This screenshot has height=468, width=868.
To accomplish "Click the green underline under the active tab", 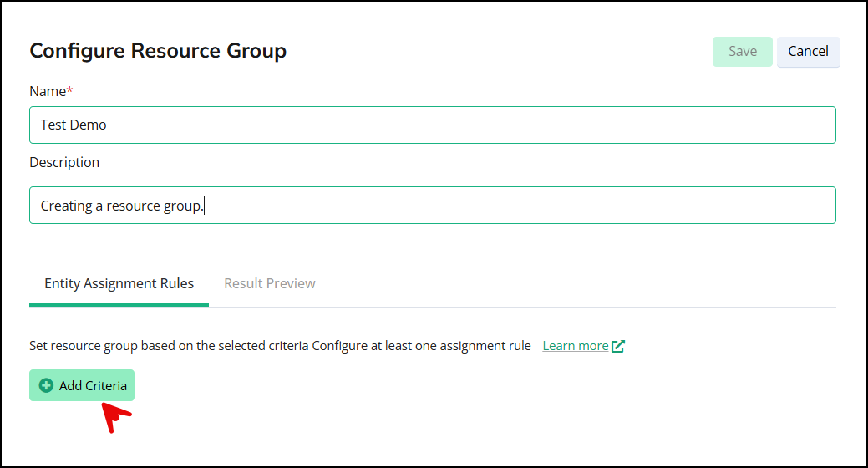I will (x=119, y=304).
